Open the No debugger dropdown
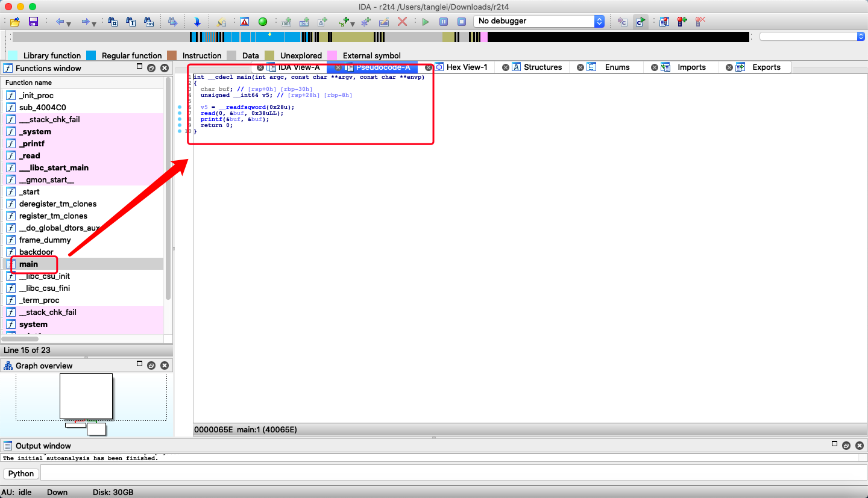This screenshot has width=868, height=498. pos(539,21)
